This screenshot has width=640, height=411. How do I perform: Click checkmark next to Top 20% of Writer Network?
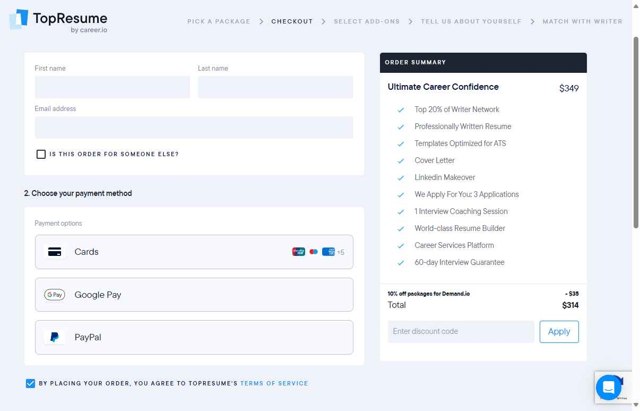pos(401,110)
